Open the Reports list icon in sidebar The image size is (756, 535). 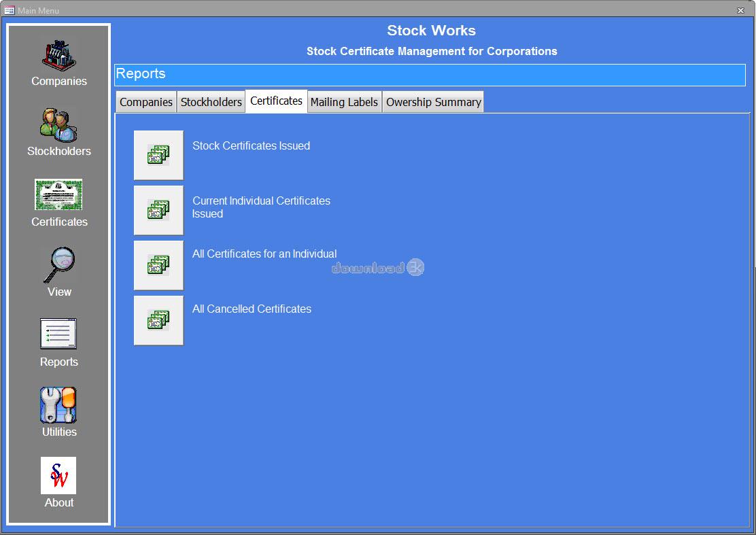(58, 334)
